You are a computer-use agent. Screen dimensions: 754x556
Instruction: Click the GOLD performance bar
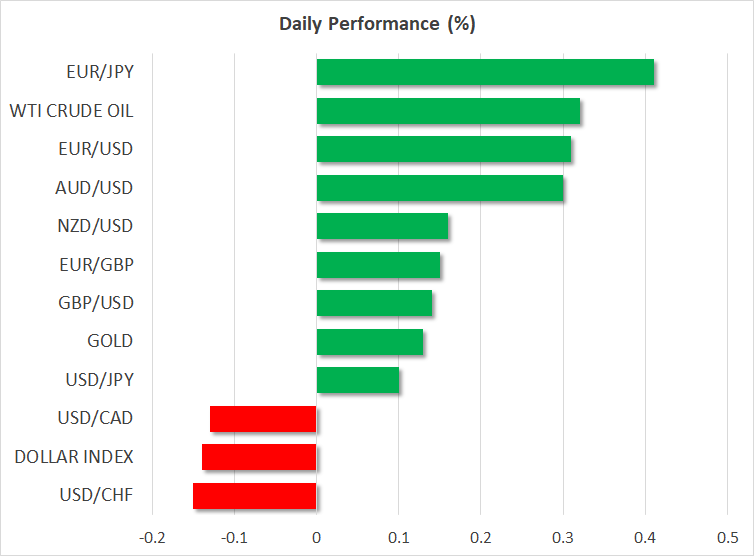[x=370, y=342]
